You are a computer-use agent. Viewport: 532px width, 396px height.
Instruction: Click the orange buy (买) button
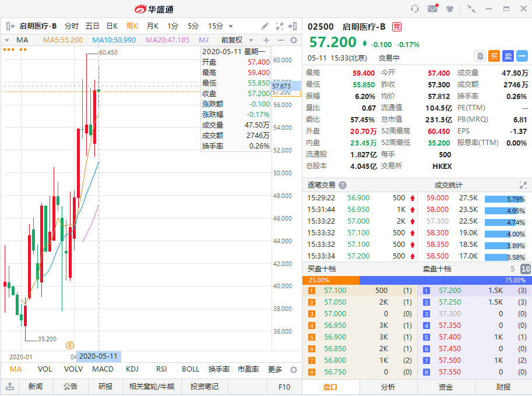click(x=494, y=56)
